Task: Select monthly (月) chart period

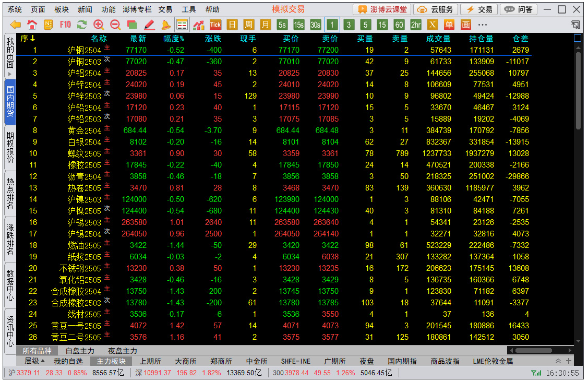Action: pyautogui.click(x=265, y=25)
